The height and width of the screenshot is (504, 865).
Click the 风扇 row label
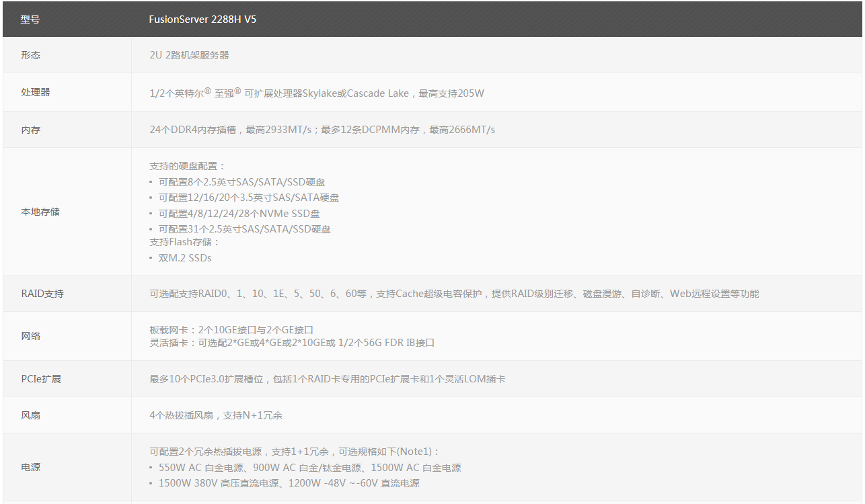click(x=30, y=415)
